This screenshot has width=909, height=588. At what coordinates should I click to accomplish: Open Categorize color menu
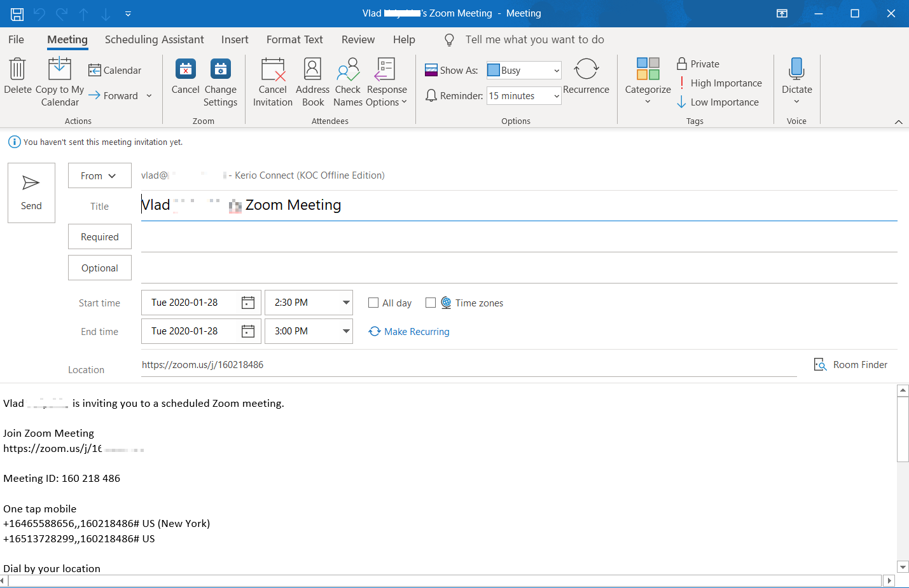pyautogui.click(x=648, y=81)
